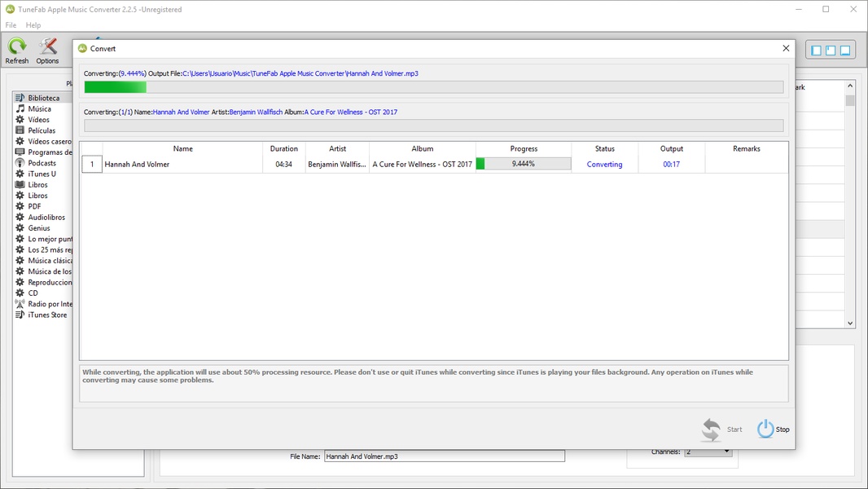
Task: Click the File Name input field
Action: pyautogui.click(x=445, y=456)
